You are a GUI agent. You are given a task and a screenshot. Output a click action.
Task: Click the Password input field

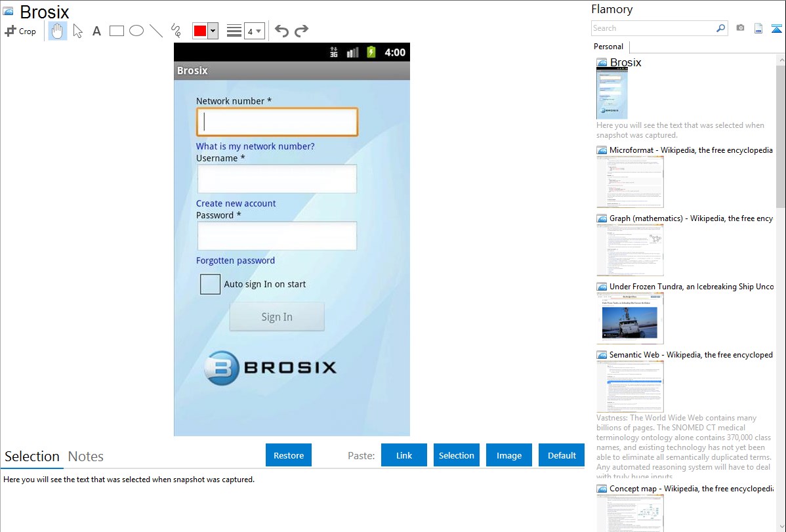(x=278, y=236)
